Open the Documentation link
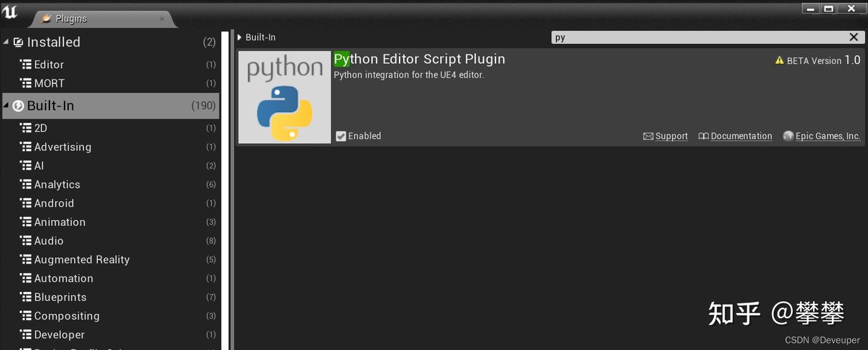Screen dimensions: 868x350 [741, 136]
